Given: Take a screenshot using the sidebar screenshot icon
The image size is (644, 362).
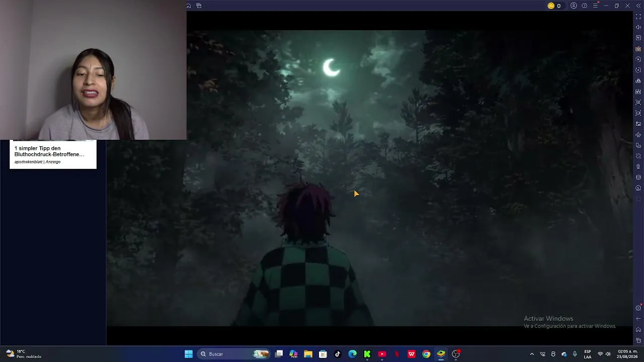Looking at the screenshot, I should (x=638, y=102).
